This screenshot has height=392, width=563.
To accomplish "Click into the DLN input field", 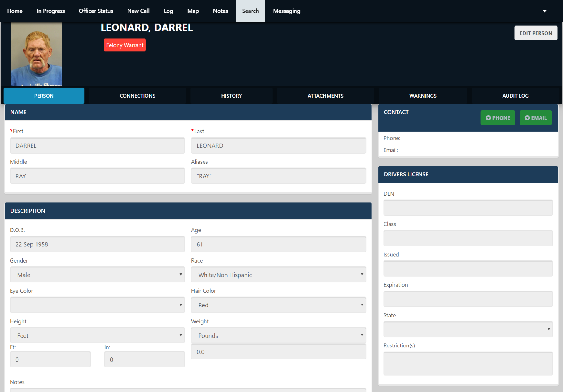I will pyautogui.click(x=468, y=208).
